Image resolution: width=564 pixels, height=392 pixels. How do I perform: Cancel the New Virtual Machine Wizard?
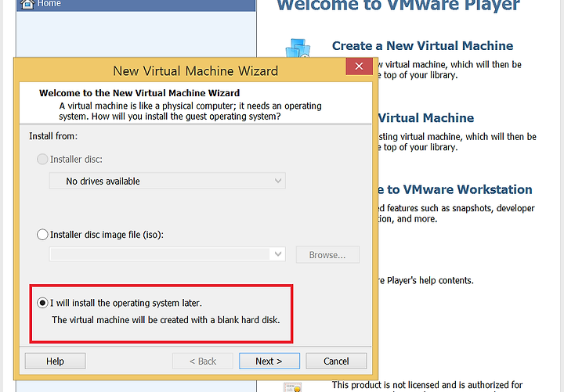coord(336,361)
